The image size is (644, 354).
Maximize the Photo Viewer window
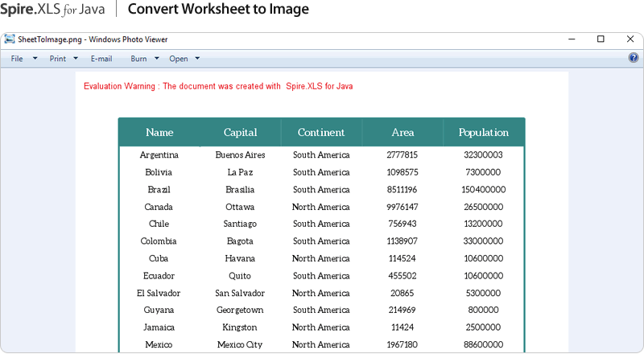pos(601,39)
